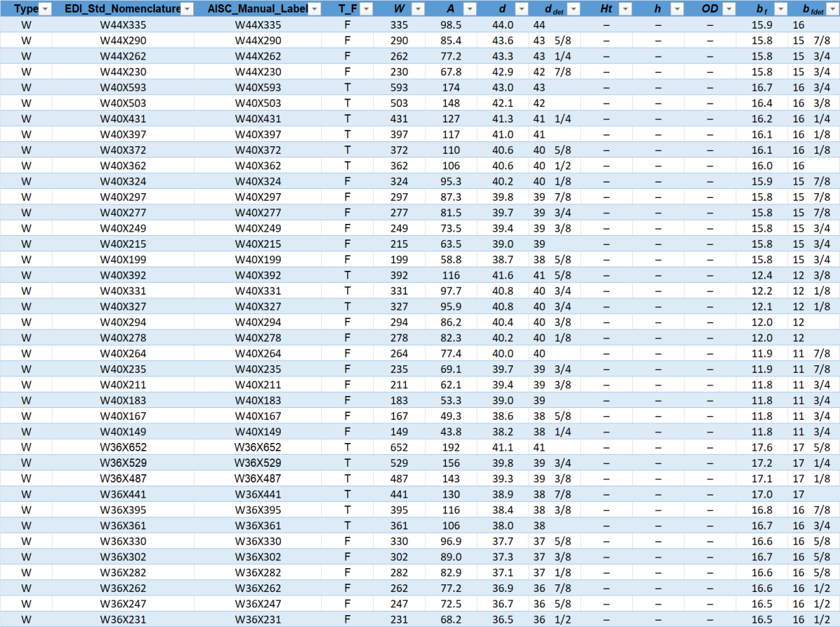Click the W value 593
Image resolution: width=840 pixels, height=627 pixels.
click(399, 87)
